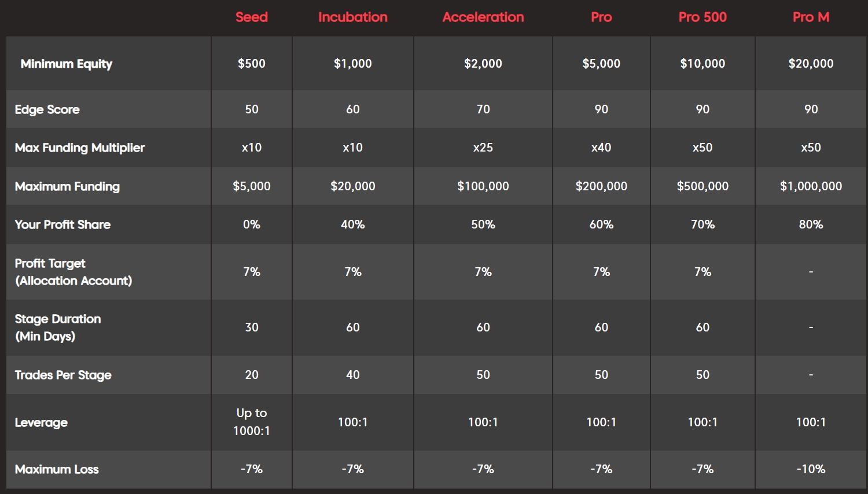
Task: Select the Up to 1000:1 leverage cell
Action: tap(251, 422)
